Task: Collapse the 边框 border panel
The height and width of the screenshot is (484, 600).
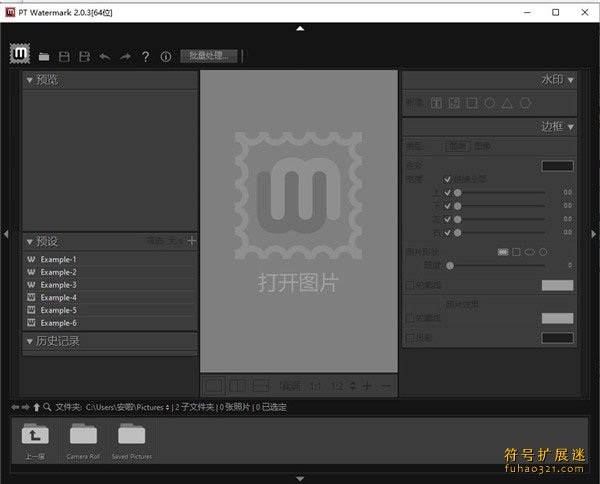Action: point(571,127)
